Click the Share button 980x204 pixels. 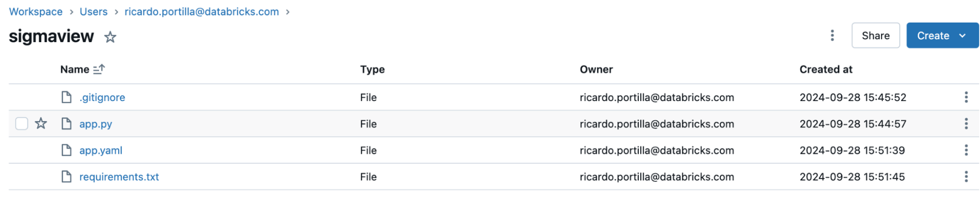point(875,35)
